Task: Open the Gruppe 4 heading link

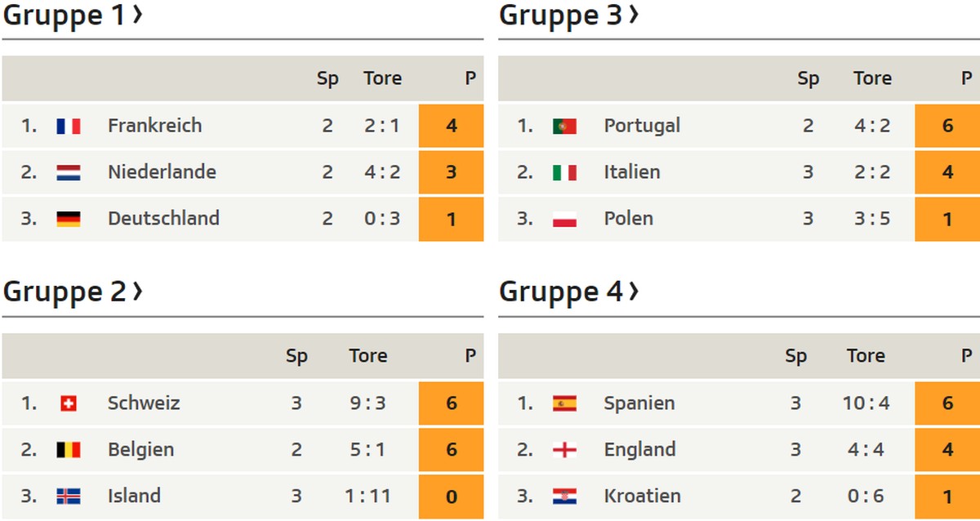Action: click(568, 292)
